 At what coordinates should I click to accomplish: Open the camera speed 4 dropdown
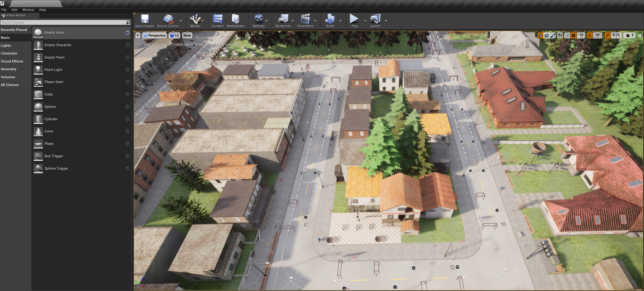(629, 35)
